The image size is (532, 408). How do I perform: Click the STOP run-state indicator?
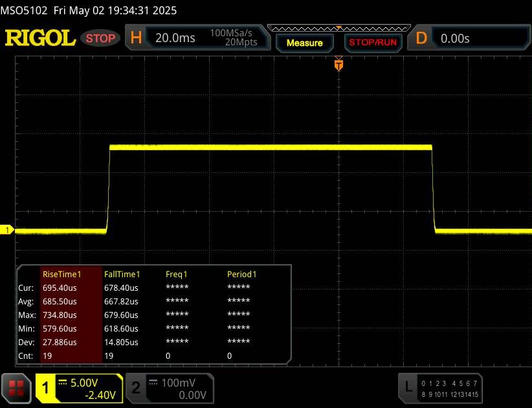click(x=100, y=38)
